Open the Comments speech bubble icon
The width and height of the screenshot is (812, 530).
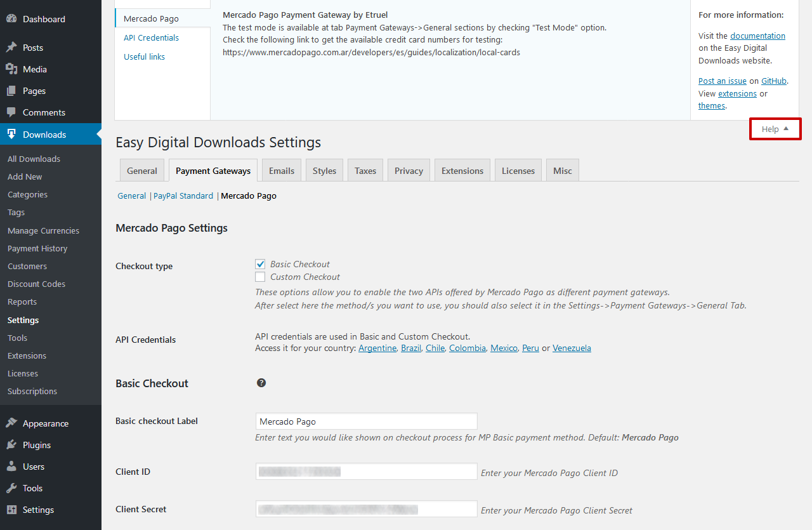coord(11,112)
